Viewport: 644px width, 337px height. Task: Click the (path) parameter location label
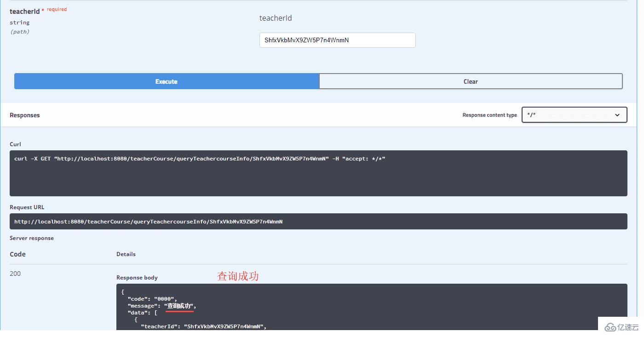tap(20, 32)
